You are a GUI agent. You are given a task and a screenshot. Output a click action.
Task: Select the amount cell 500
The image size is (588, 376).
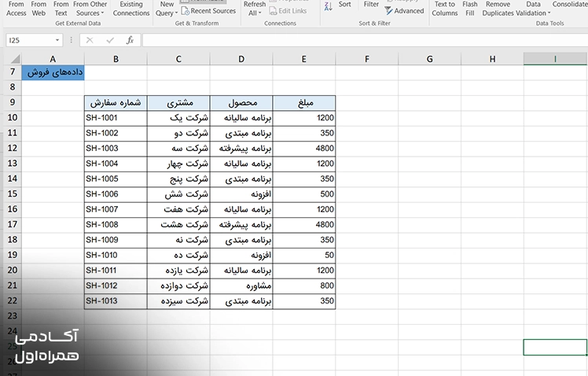point(304,194)
